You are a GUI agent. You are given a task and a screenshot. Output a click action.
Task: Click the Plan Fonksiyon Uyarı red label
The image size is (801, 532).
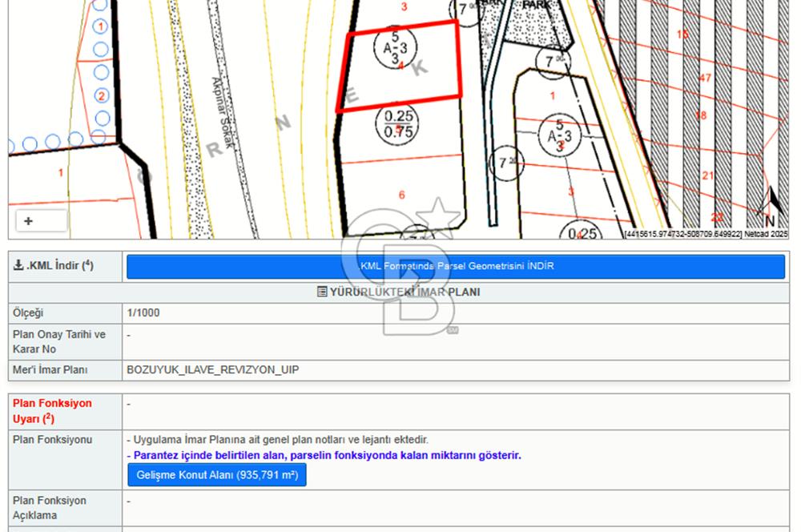click(x=52, y=410)
